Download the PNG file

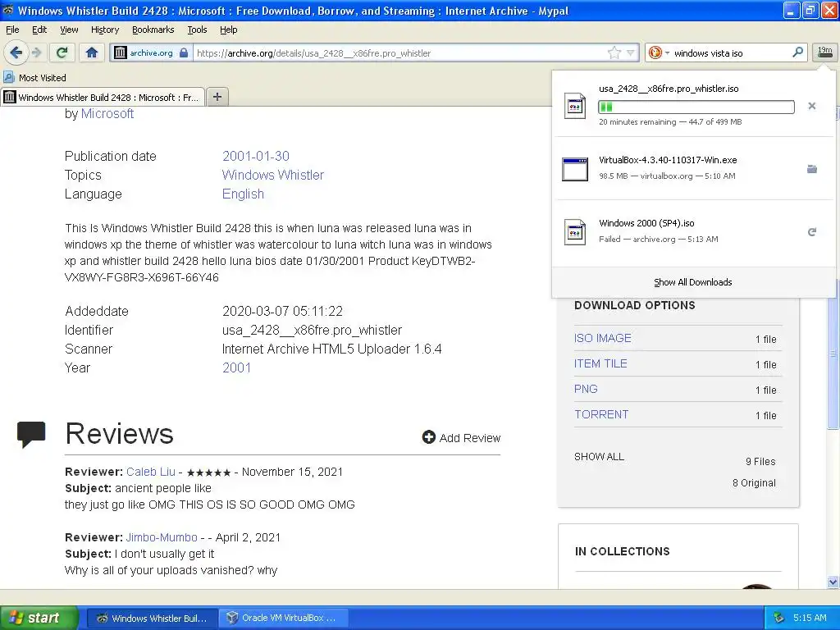tap(586, 389)
